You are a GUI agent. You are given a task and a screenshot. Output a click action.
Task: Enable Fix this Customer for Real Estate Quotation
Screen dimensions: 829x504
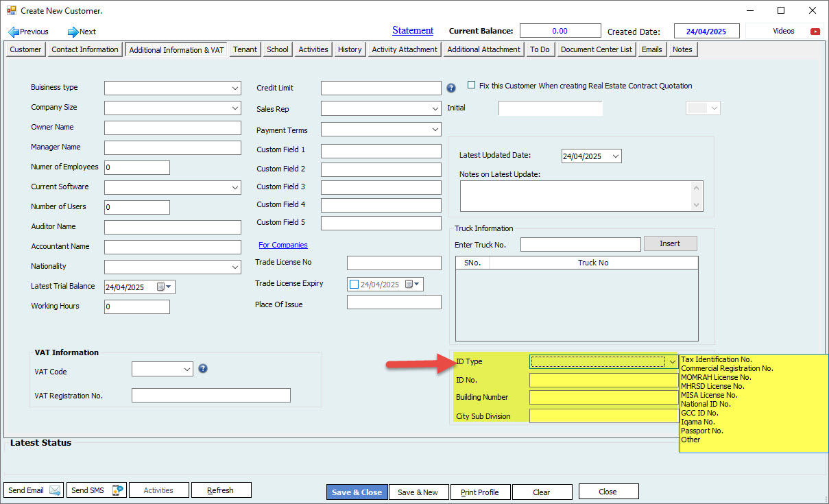point(471,86)
